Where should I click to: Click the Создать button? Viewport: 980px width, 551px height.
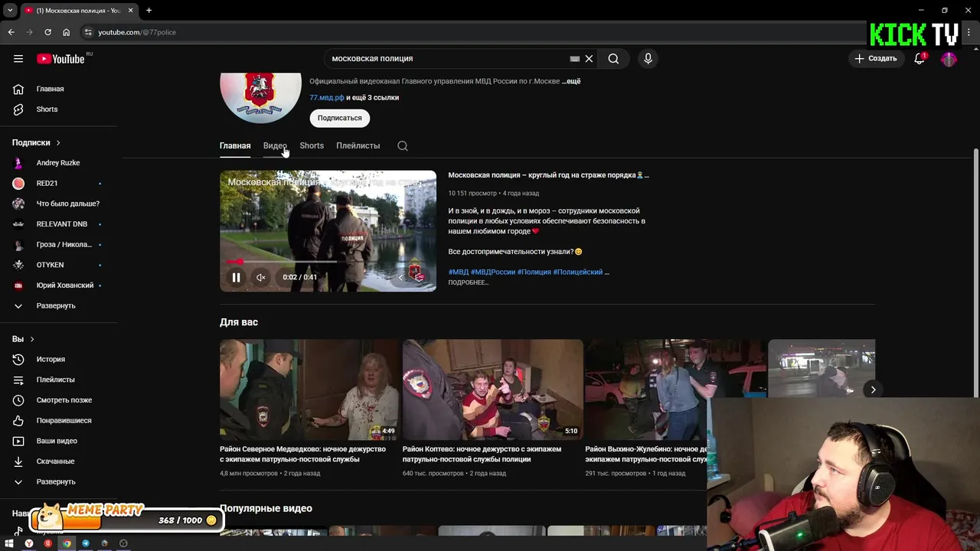[x=875, y=59]
